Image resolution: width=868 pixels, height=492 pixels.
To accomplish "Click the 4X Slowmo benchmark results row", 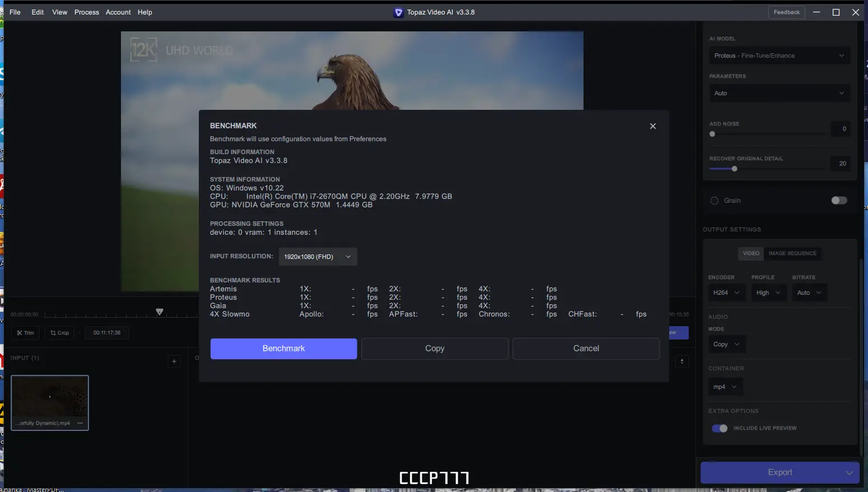I will pos(428,314).
